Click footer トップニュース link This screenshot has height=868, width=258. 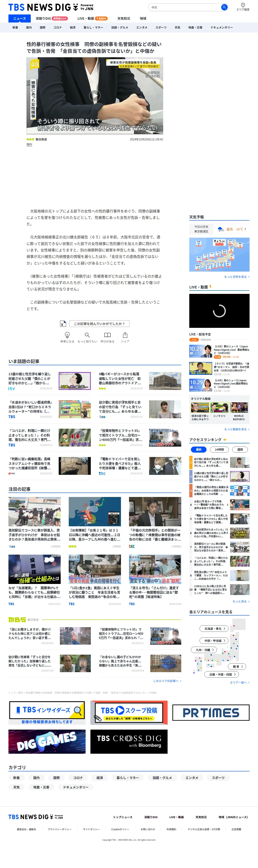point(123,817)
